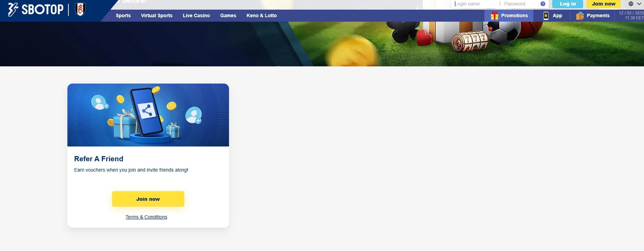Click the Payments wallet icon
Image resolution: width=644 pixels, height=251 pixels.
580,15
